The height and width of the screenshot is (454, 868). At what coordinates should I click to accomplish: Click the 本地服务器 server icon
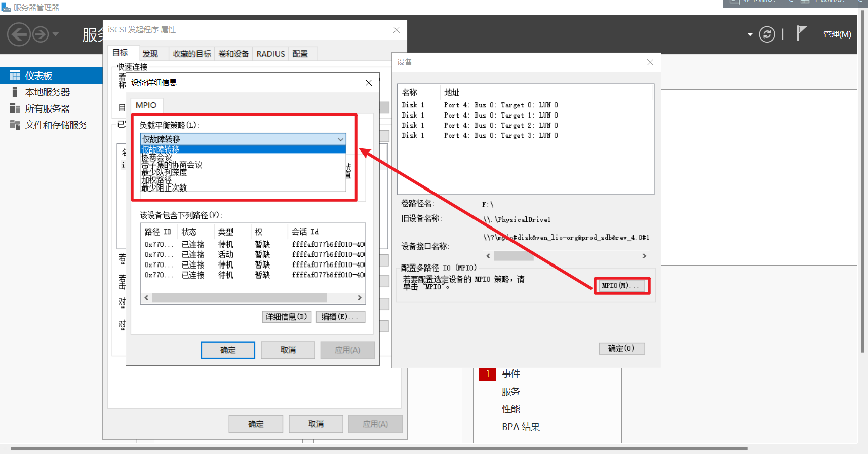pyautogui.click(x=15, y=92)
